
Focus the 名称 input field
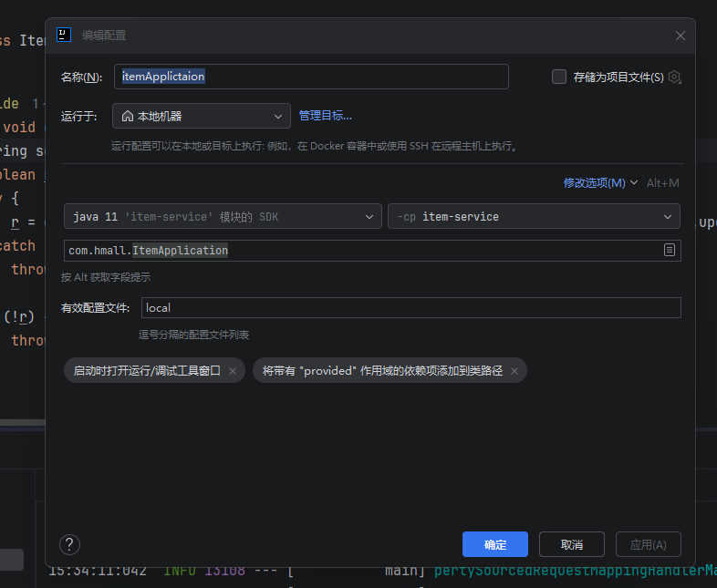(x=311, y=77)
